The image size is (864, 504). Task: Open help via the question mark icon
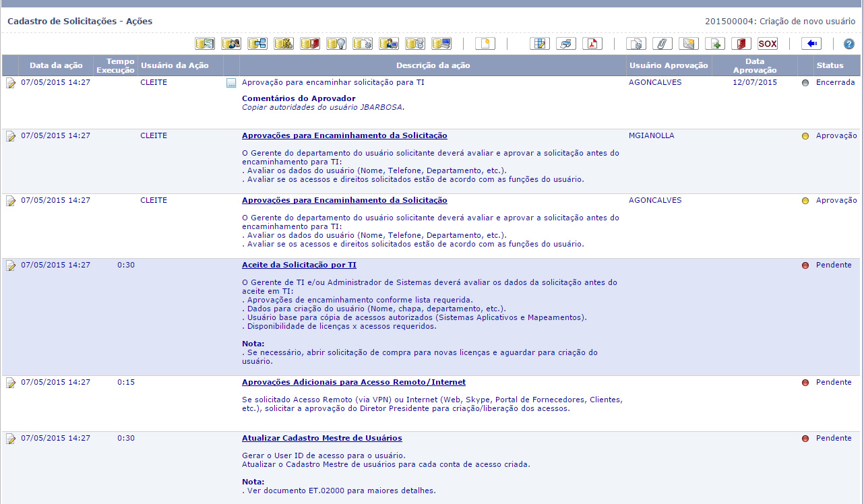pyautogui.click(x=848, y=44)
